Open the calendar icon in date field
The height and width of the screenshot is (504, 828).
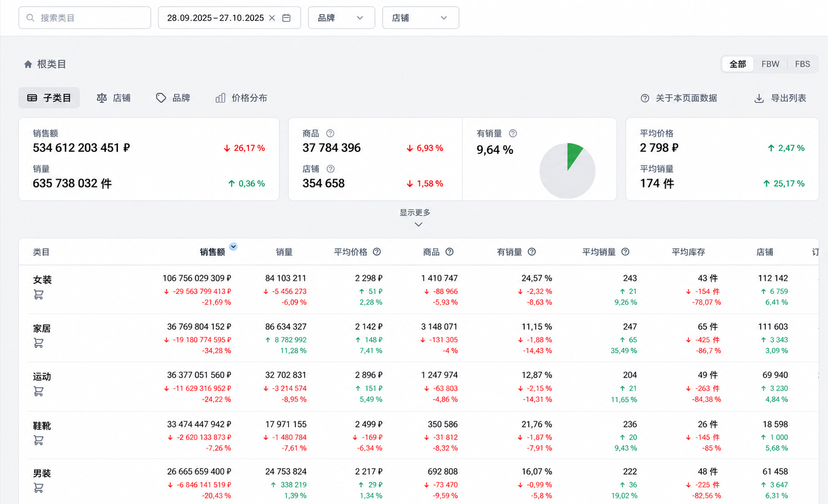[286, 18]
